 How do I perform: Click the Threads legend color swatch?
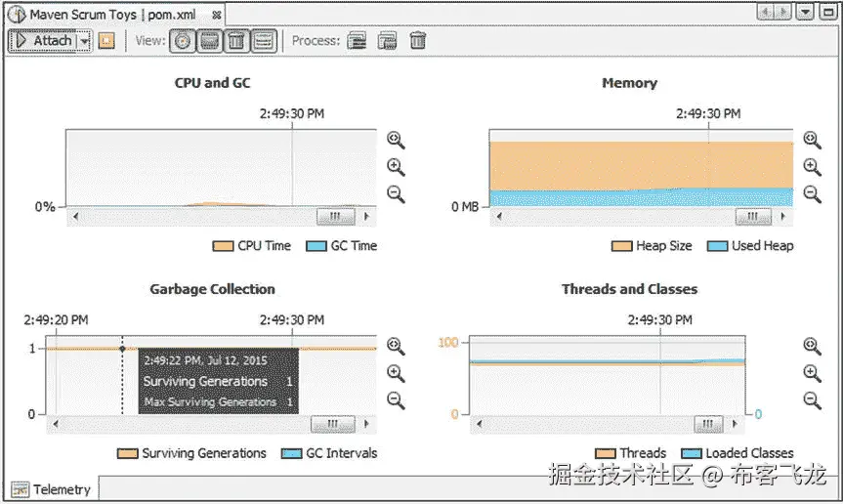[x=606, y=453]
